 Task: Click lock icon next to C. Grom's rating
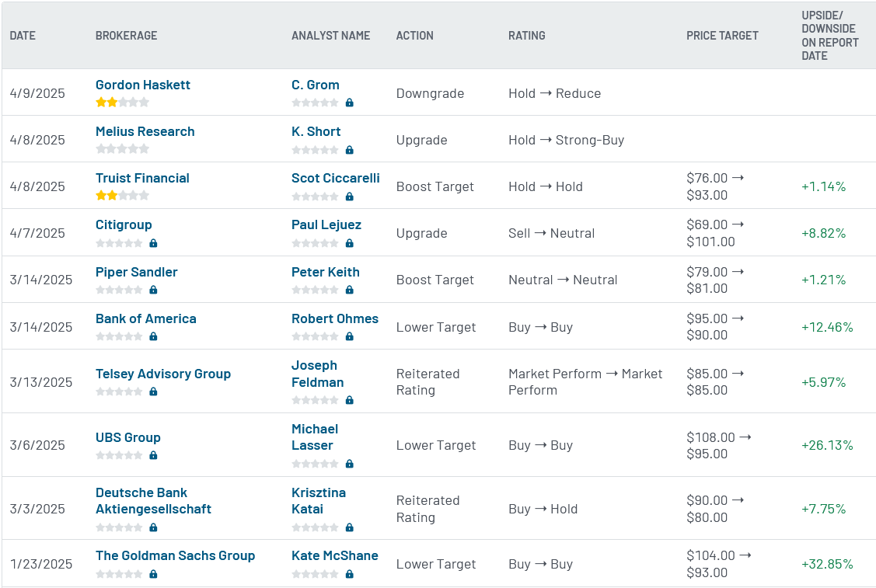click(x=349, y=103)
